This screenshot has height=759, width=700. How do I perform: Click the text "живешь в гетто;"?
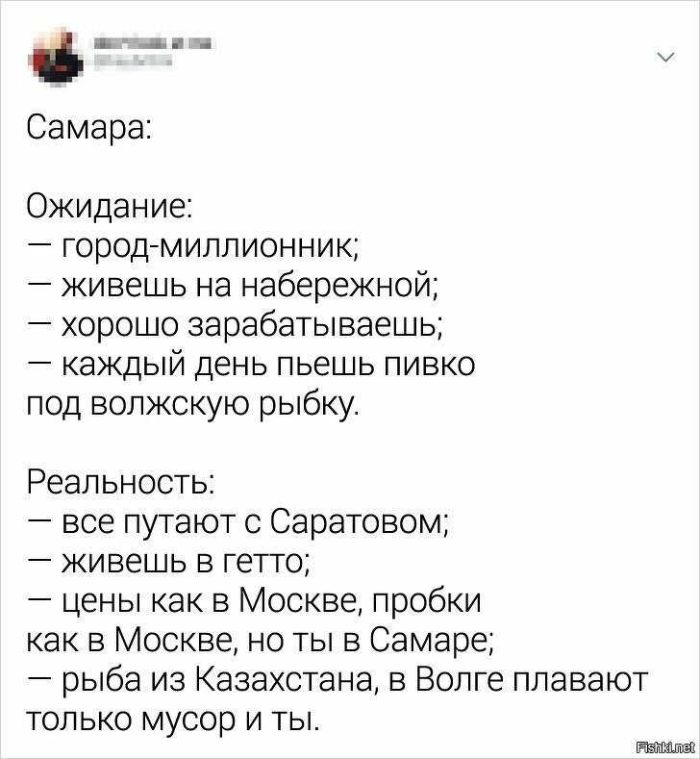187,564
